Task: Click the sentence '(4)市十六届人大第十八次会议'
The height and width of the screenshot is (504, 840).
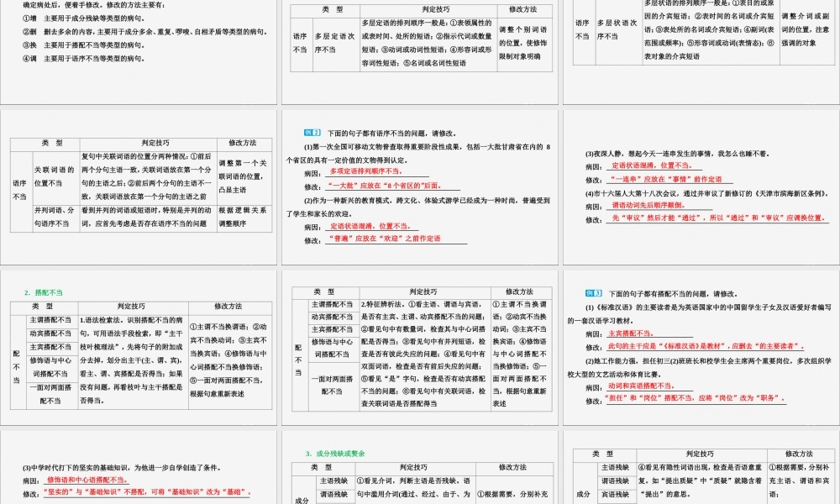Action: [707, 193]
